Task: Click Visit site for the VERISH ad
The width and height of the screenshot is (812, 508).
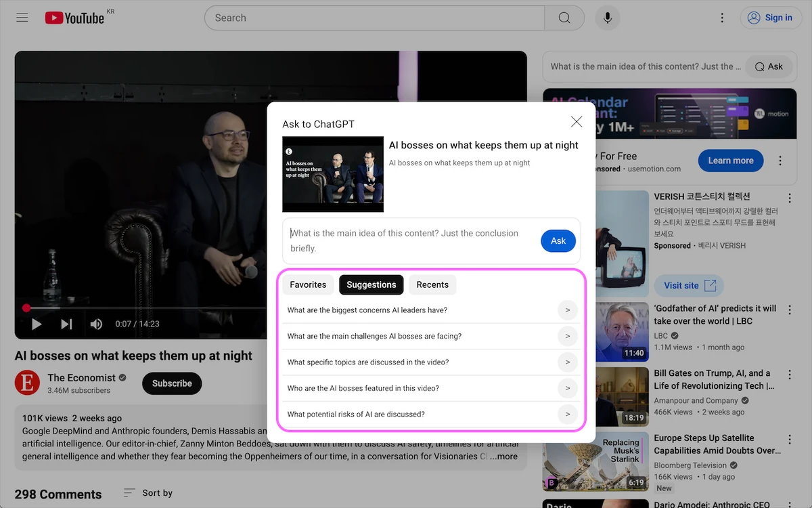Action: [689, 285]
